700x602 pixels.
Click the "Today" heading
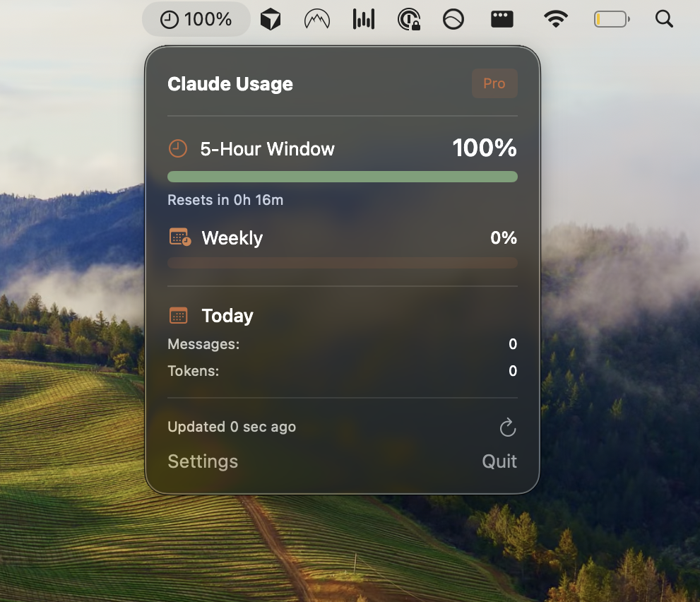[227, 316]
